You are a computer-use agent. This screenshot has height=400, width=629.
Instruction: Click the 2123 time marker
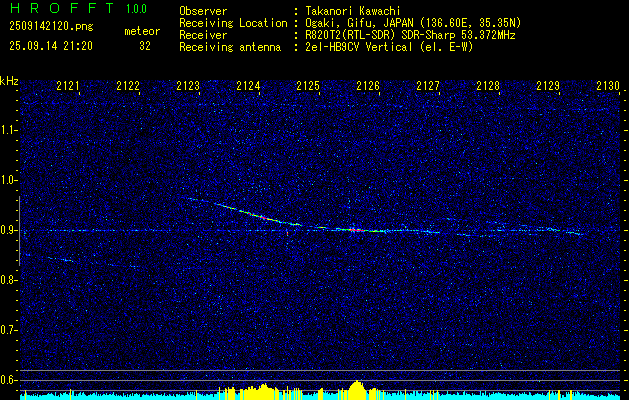coord(188,85)
